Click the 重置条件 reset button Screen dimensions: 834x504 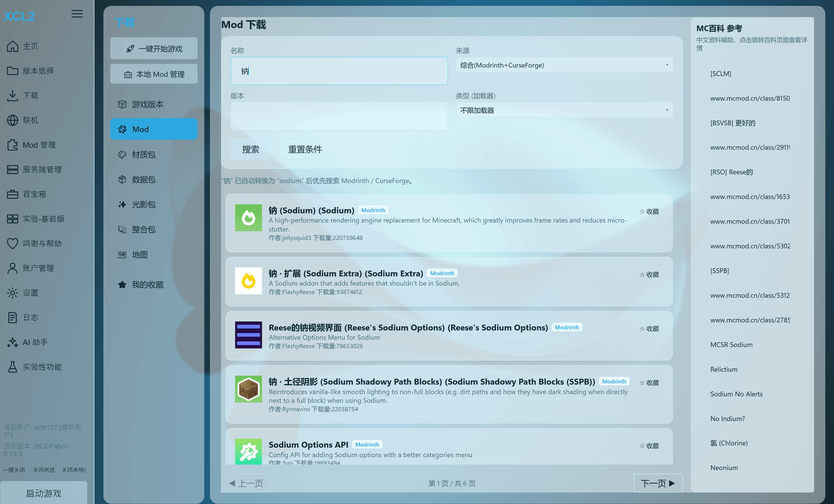click(305, 149)
